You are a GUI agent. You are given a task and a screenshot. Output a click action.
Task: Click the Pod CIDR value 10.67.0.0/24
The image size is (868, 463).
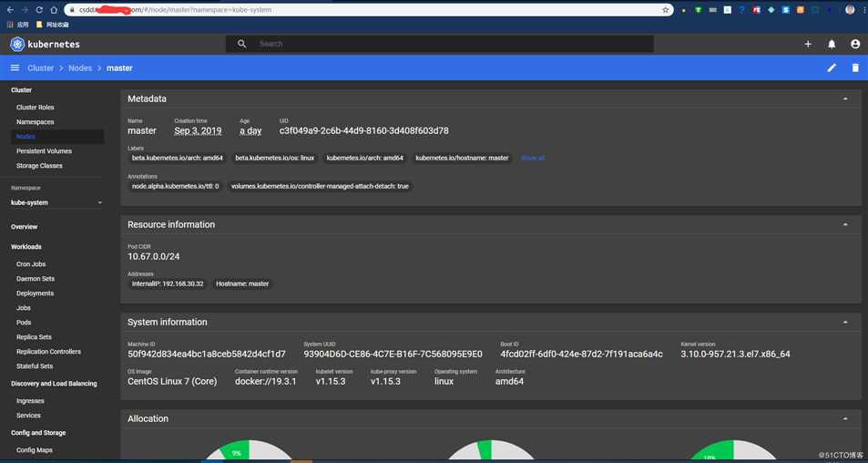click(x=153, y=257)
